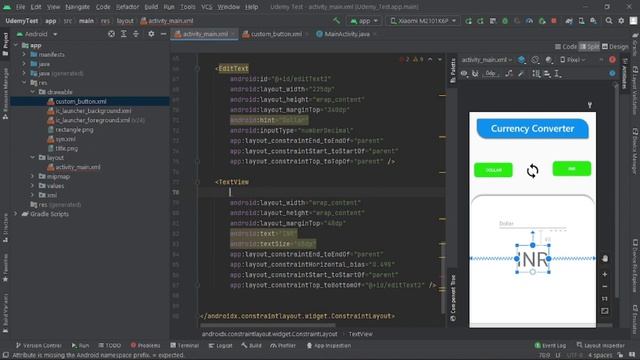Open the Device Manager toolbar icon
The height and width of the screenshot is (360, 640).
[x=581, y=21]
